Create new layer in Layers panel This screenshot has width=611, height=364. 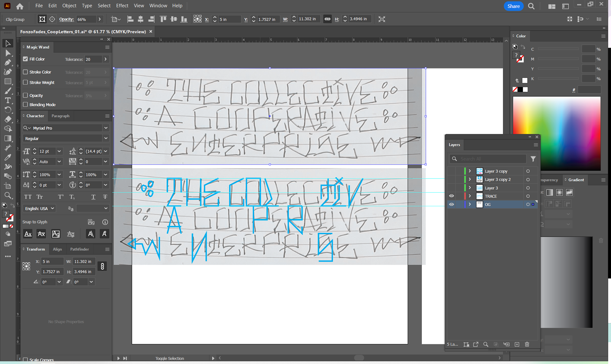[x=517, y=344]
